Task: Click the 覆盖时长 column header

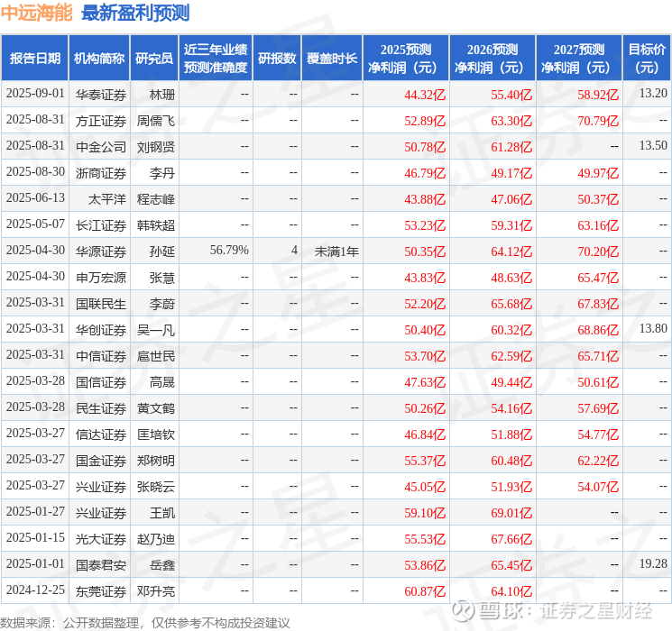Action: (x=332, y=59)
